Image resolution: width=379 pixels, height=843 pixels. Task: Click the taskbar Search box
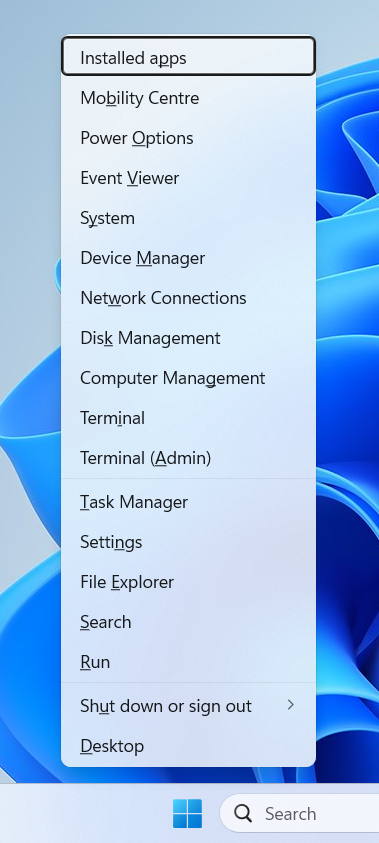point(300,813)
